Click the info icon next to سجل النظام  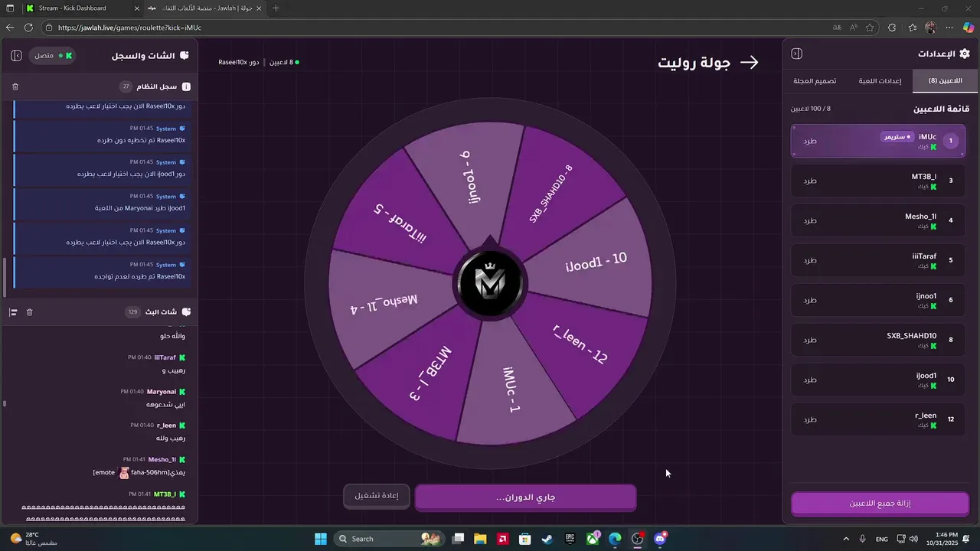186,86
